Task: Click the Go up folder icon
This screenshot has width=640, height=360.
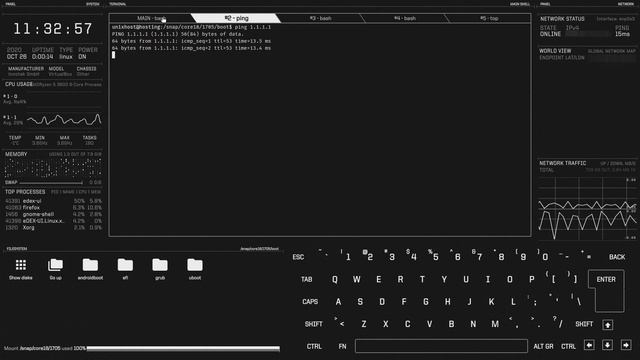Action: [x=56, y=269]
